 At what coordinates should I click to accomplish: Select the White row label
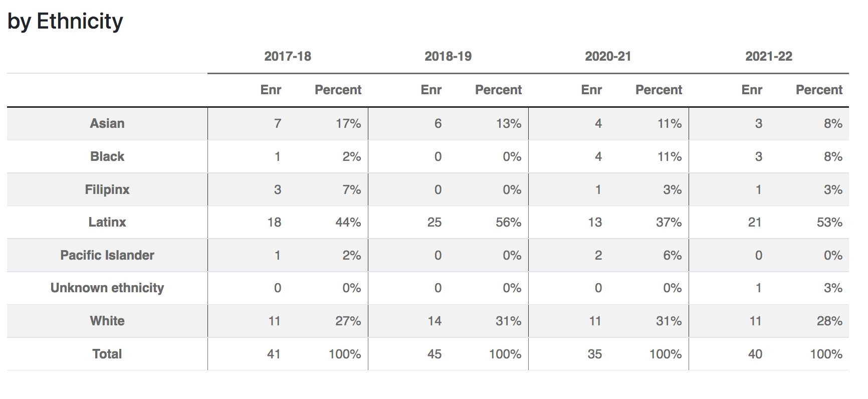click(107, 321)
